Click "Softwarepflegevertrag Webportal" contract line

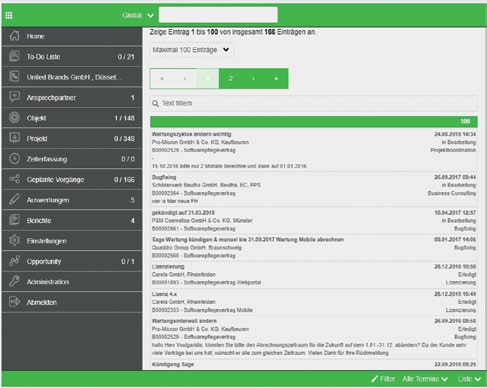tap(207, 283)
